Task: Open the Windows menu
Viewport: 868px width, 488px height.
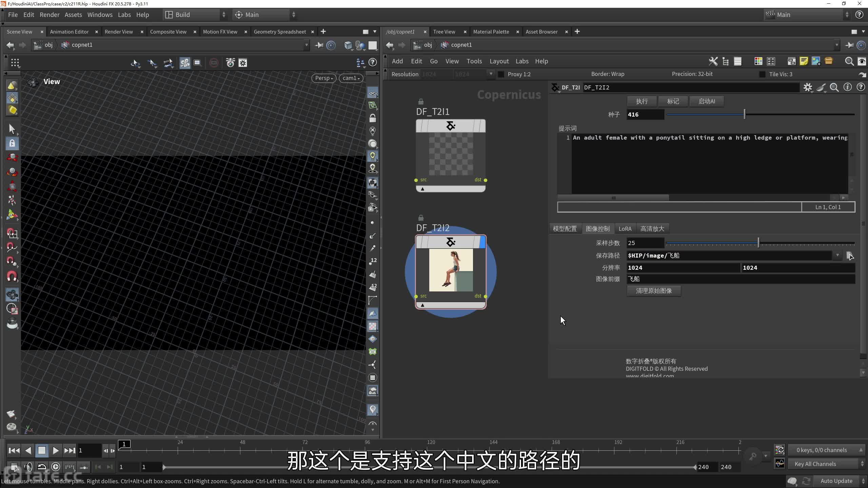Action: point(100,15)
